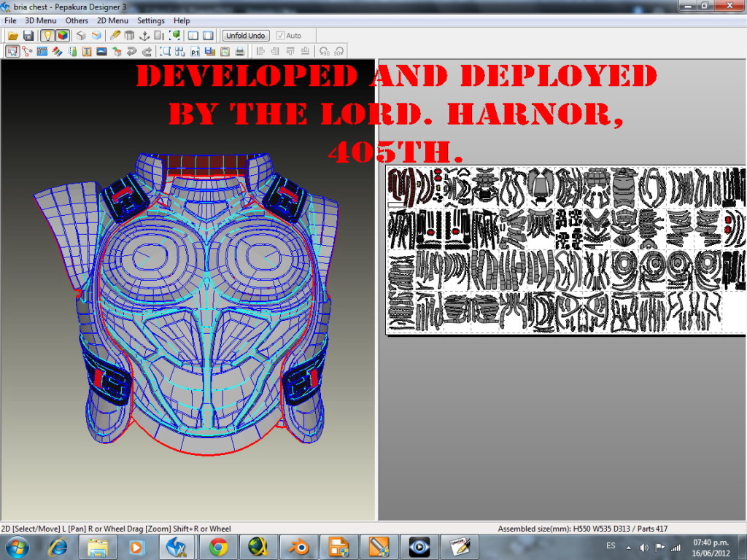The height and width of the screenshot is (560, 747).
Task: Open the Others menu
Action: [x=77, y=20]
